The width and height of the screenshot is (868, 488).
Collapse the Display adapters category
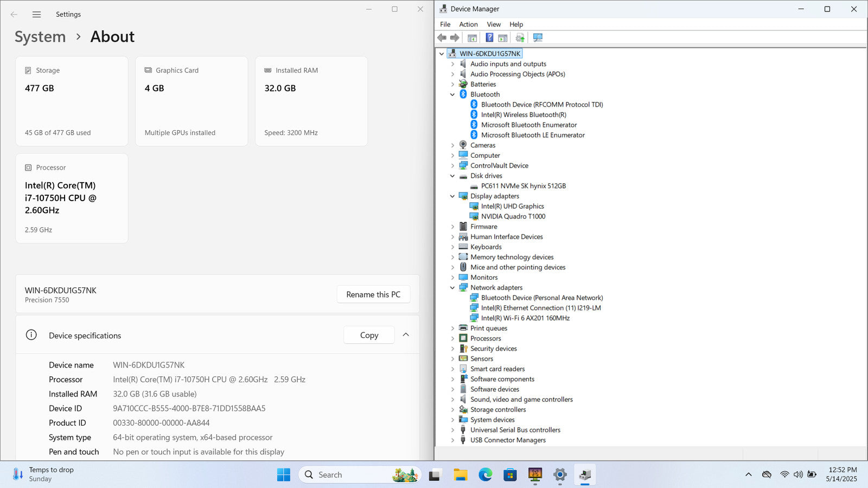(x=452, y=196)
